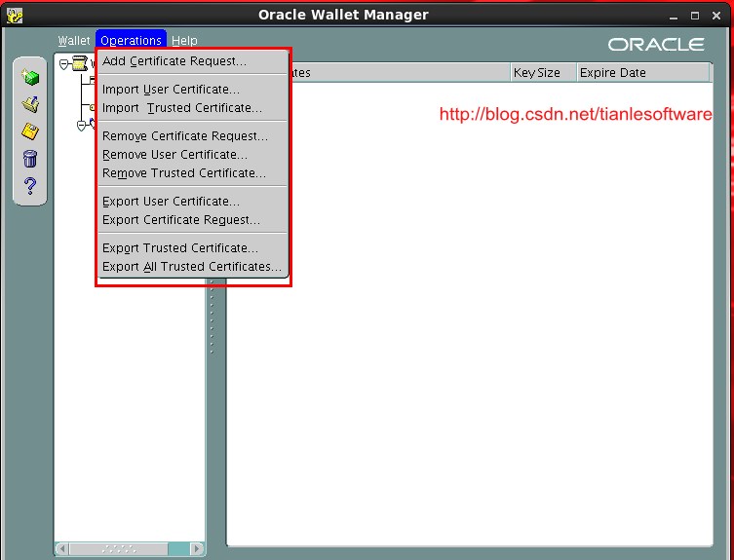Viewport: 734px width, 560px height.
Task: Click the dotted split-pane divider handle
Action: coord(212,317)
